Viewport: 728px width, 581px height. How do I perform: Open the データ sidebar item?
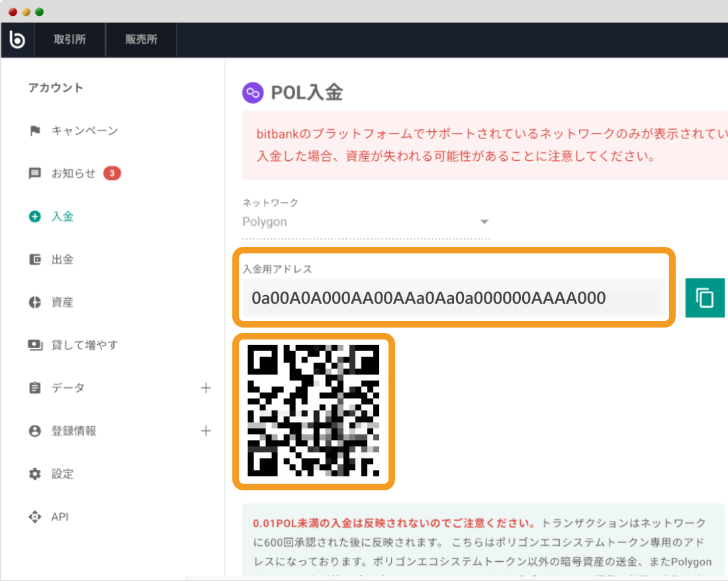click(68, 388)
